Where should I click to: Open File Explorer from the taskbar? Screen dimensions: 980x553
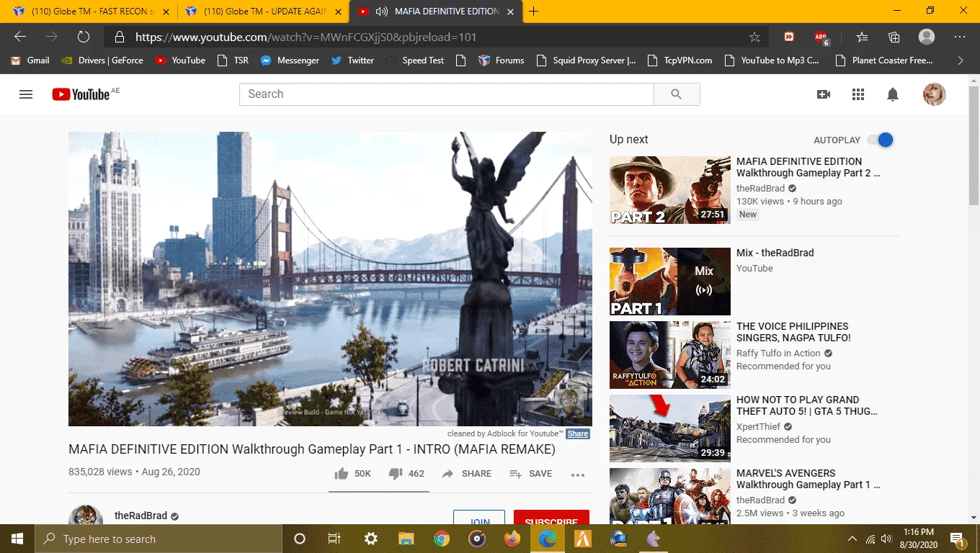point(406,539)
